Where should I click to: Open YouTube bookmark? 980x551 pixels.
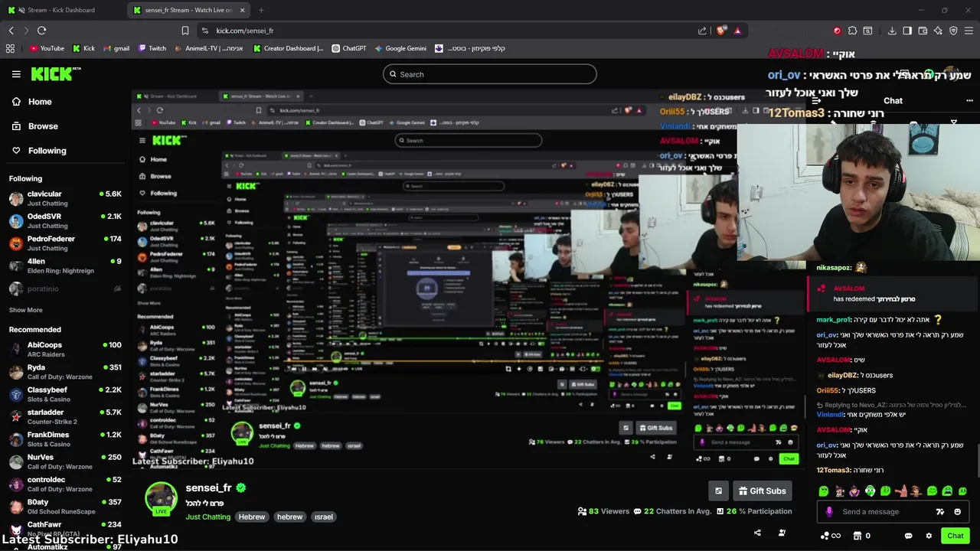[47, 48]
